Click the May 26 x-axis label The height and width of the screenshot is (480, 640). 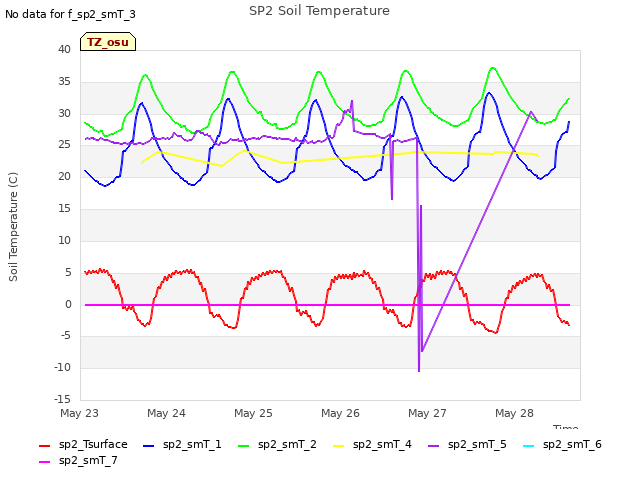pos(340,413)
